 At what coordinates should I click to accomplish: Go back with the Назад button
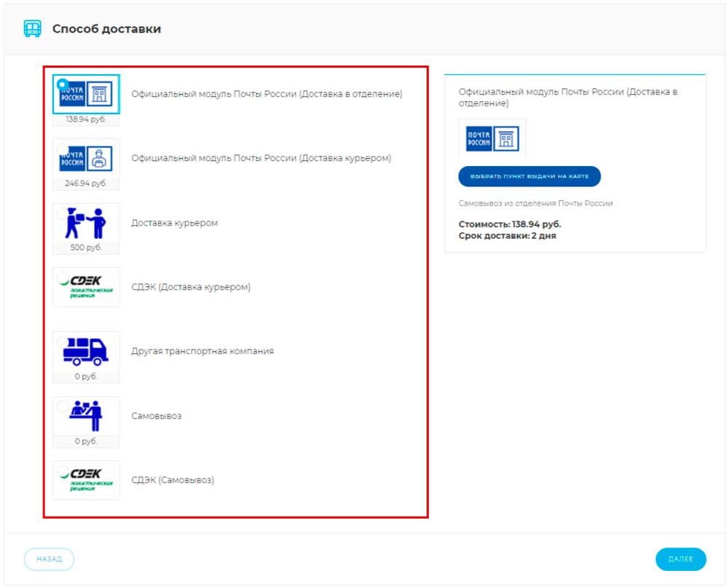[x=49, y=559]
